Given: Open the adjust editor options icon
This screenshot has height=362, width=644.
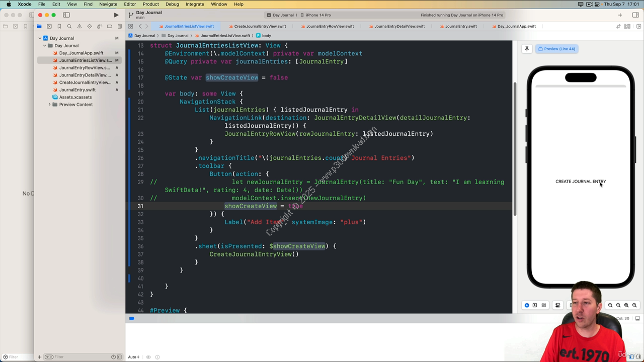Looking at the screenshot, I should pos(626,26).
